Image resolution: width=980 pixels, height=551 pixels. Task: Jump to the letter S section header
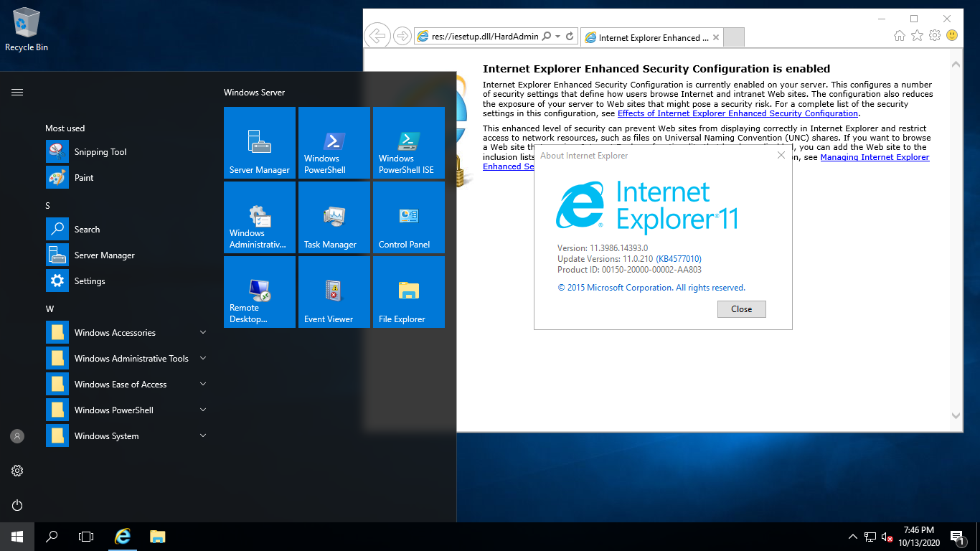pyautogui.click(x=48, y=206)
